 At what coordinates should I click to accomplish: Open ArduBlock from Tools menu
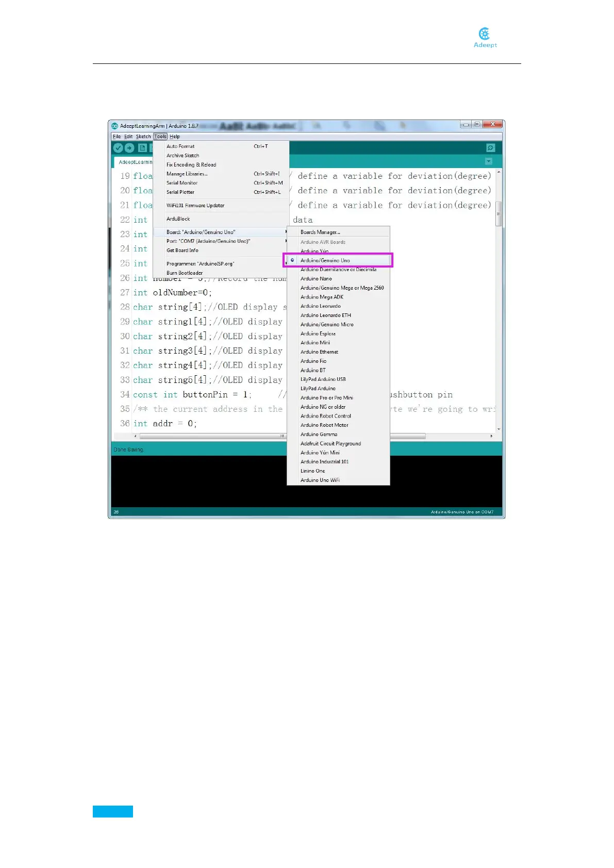(221, 219)
